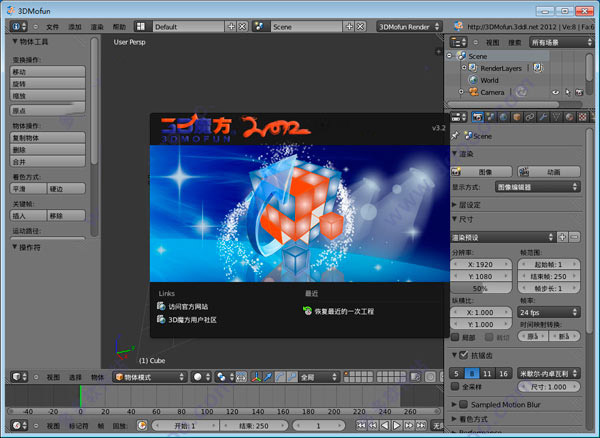Open the 标记符 Marker menu in timeline
Viewport: 600px width, 438px height.
pos(78,425)
